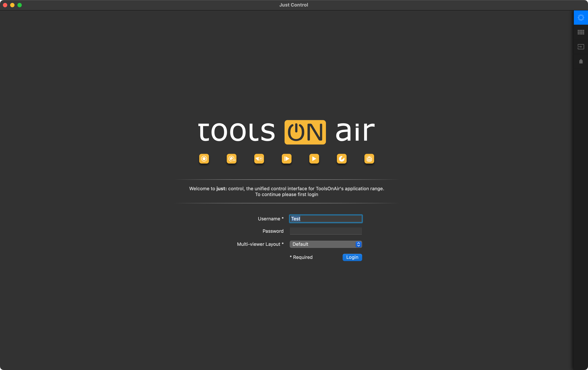588x370 pixels.
Task: Select the sidebar login arrow icon
Action: 581,47
